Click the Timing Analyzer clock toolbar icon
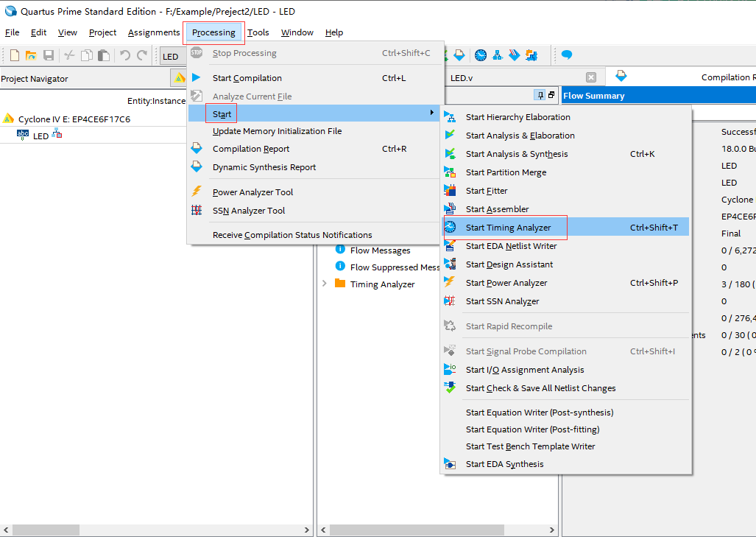 pos(480,55)
